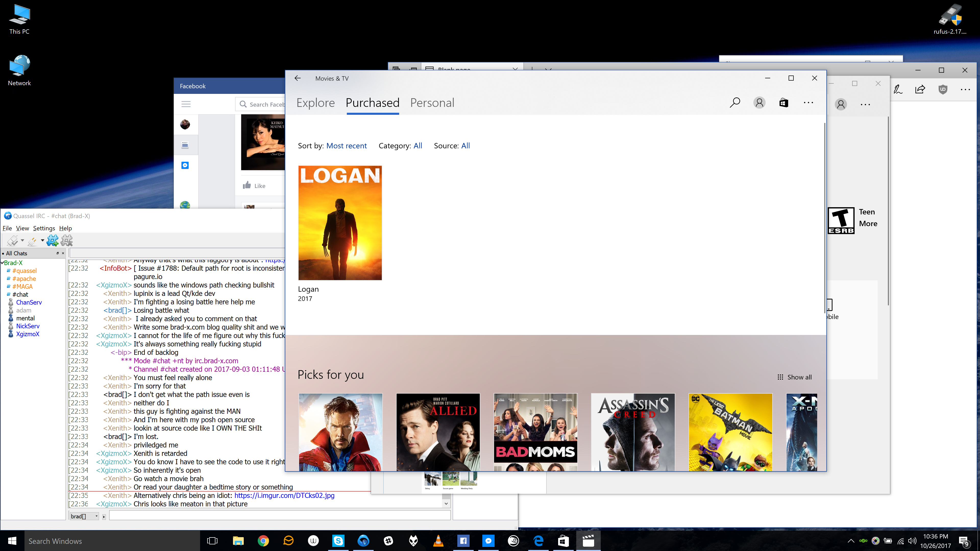Float the All Chats panel in Quassel
The image size is (980, 551).
point(57,253)
